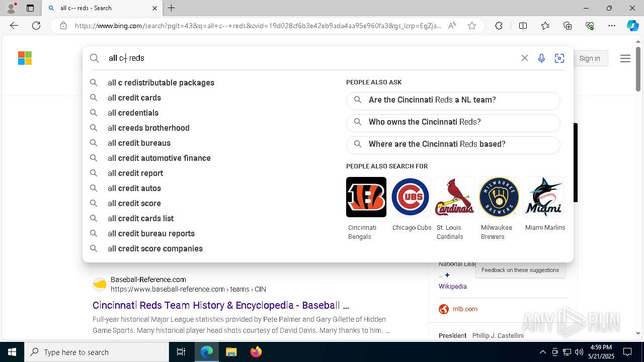Select suggestion 'all credit bureau reports'

[151, 233]
